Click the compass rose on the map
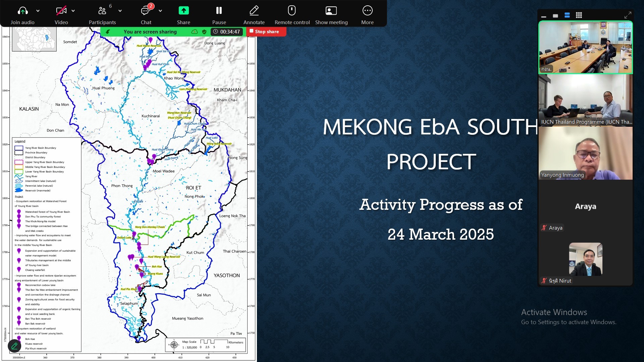This screenshot has height=362, width=644. pos(174,345)
